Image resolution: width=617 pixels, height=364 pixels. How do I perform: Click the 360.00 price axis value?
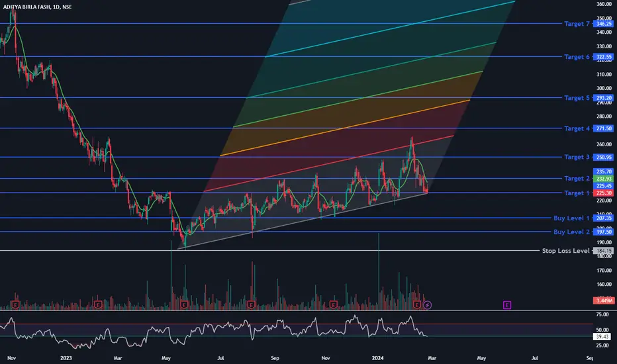[604, 4]
